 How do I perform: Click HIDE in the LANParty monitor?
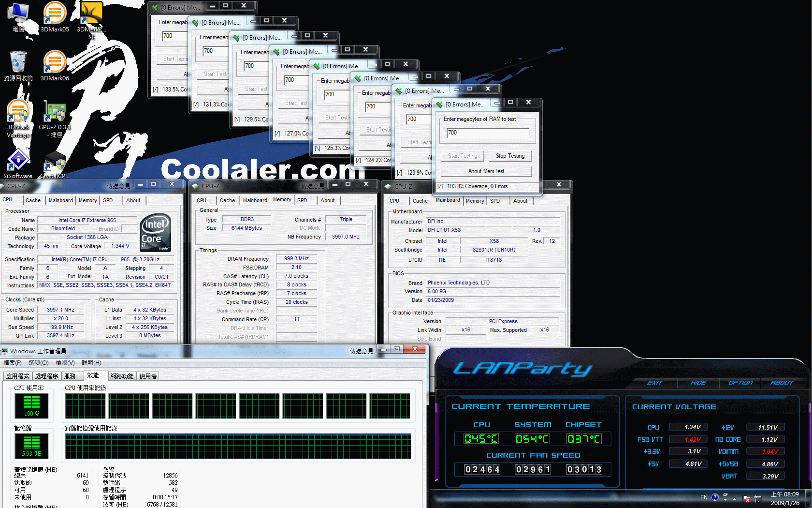pyautogui.click(x=698, y=383)
